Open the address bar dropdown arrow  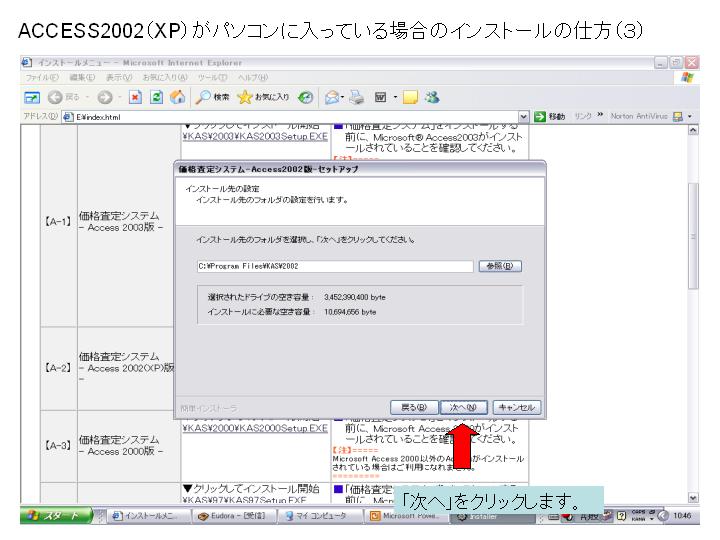point(523,117)
